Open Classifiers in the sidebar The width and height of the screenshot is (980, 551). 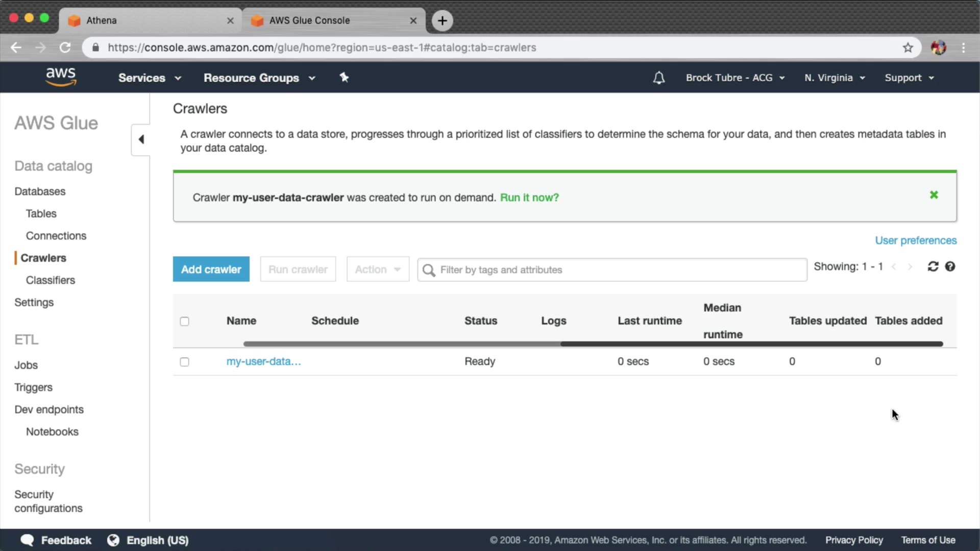(x=50, y=280)
